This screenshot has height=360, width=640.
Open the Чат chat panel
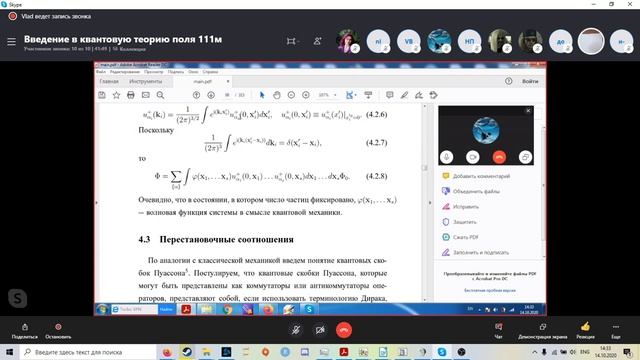(x=498, y=331)
